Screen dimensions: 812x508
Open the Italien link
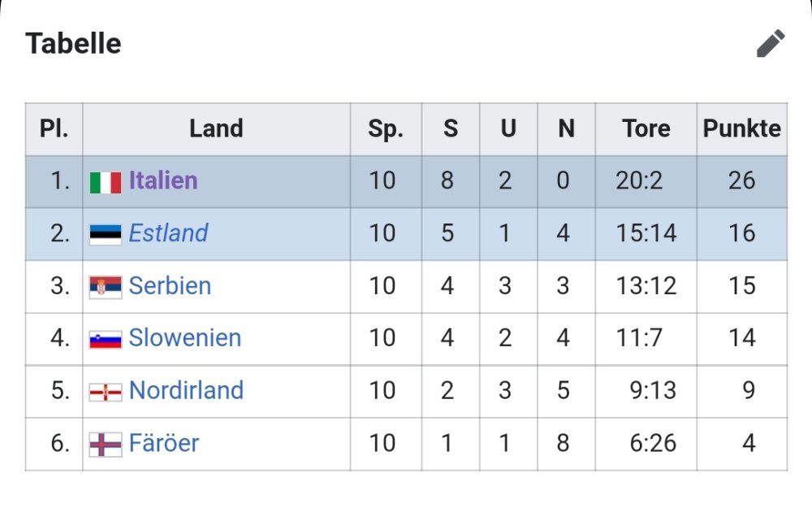coord(163,180)
